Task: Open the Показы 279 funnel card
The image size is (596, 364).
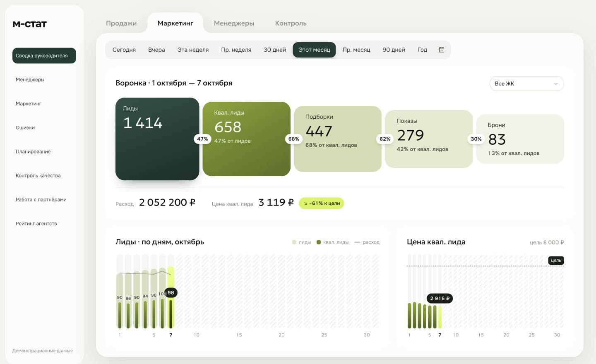Action: pos(429,139)
